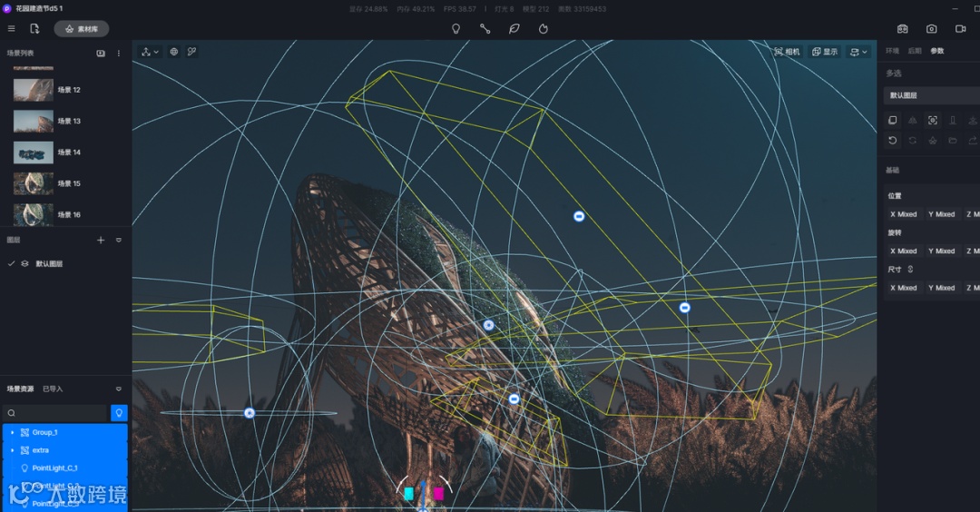Viewport: 980px width, 512px height.
Task: Open the 素材库 asset library
Action: click(x=82, y=29)
